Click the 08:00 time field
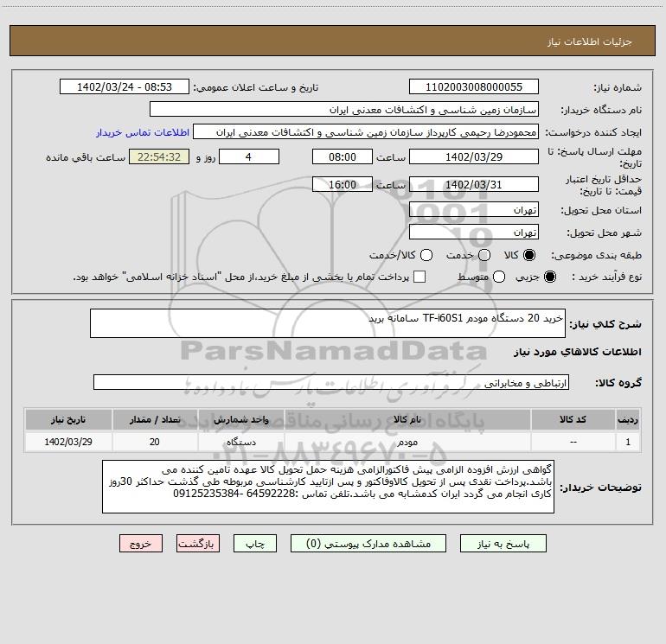This screenshot has width=666, height=644. [343, 156]
